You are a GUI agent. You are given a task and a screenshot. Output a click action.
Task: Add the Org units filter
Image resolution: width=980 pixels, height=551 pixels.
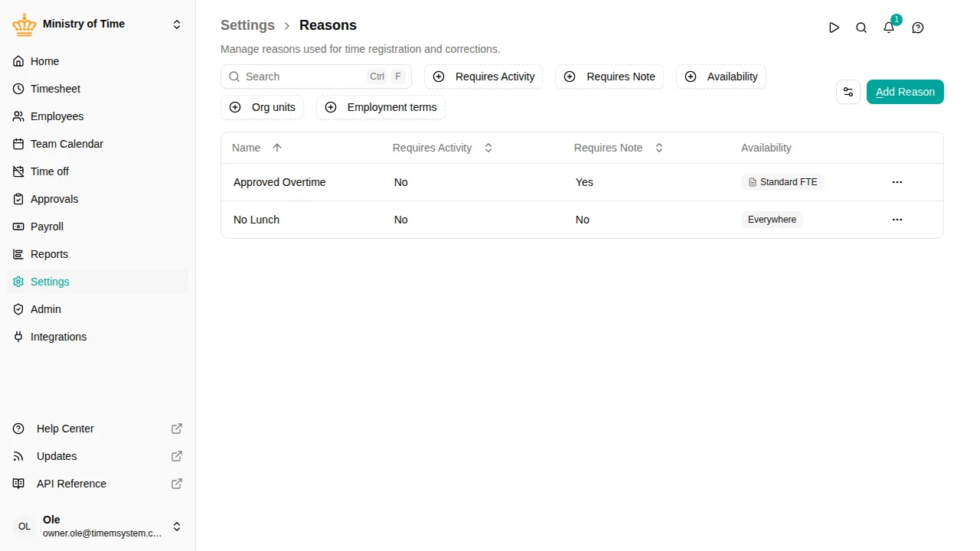coord(263,107)
